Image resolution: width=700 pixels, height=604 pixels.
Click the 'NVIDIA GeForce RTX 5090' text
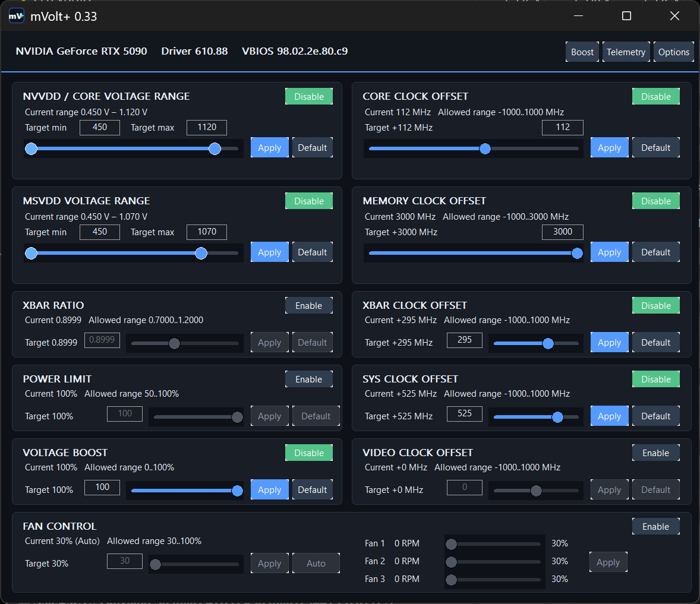click(x=81, y=51)
